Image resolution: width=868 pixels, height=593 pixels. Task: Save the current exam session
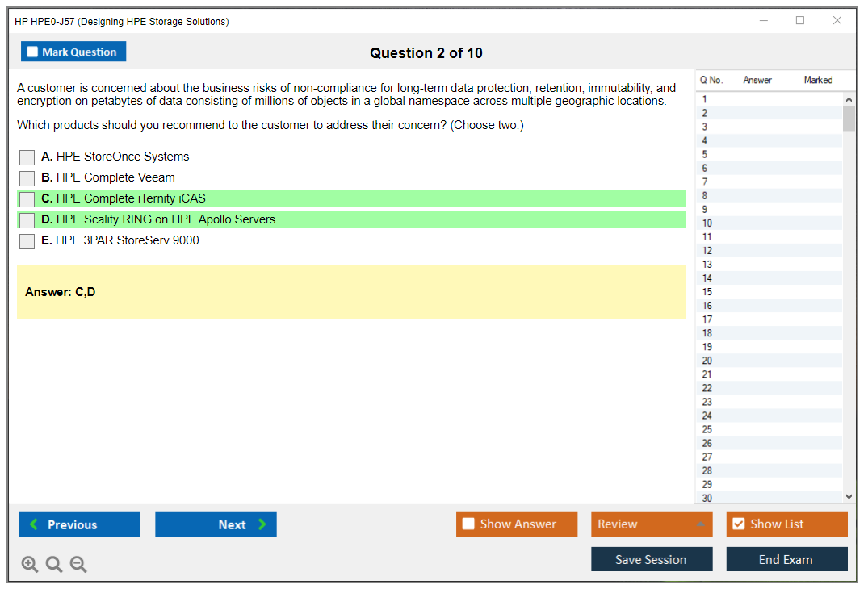coord(652,559)
